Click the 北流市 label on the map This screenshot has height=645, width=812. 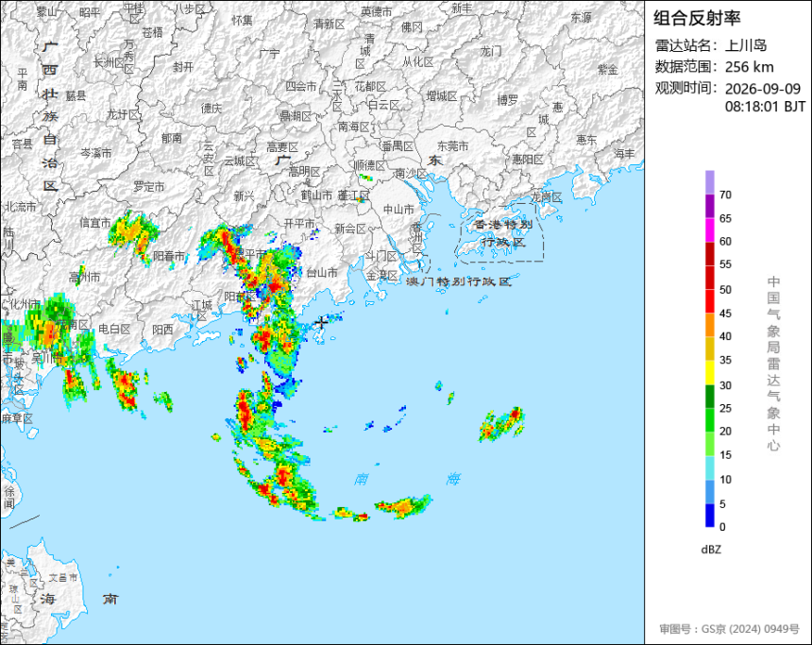21,207
